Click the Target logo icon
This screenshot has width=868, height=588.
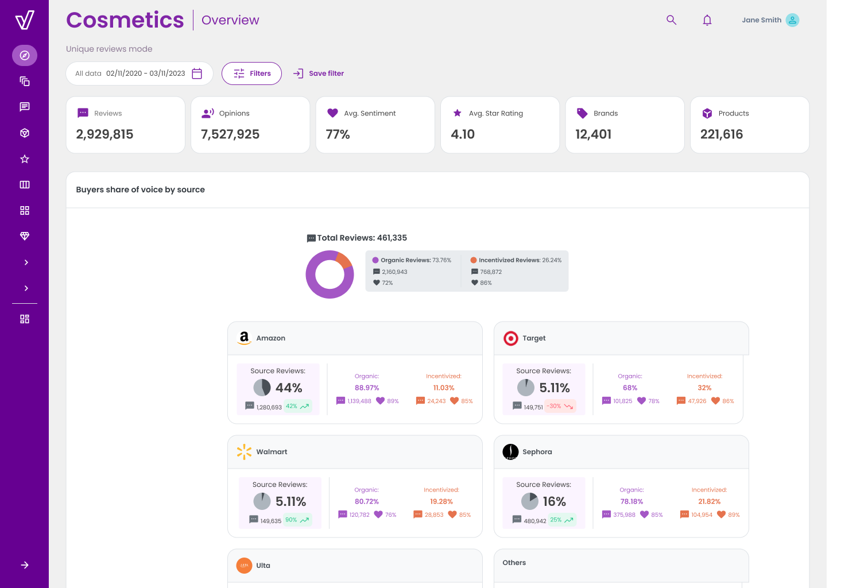511,338
